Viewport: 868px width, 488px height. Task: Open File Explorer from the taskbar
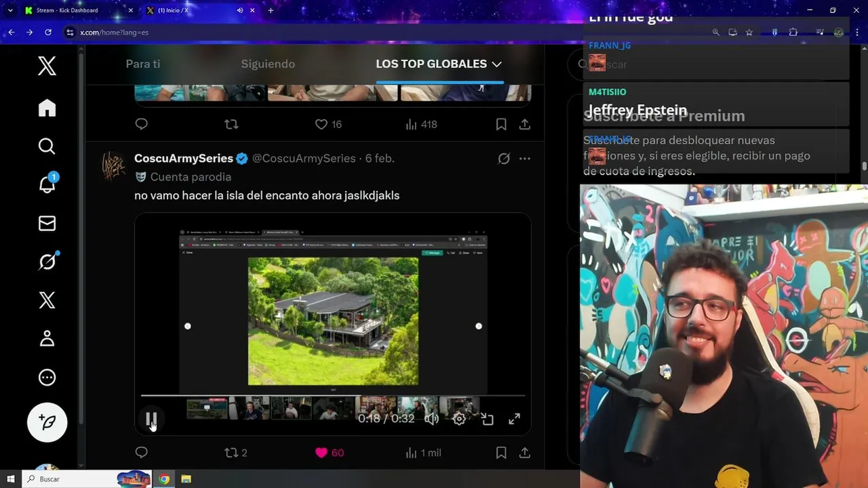pos(186,479)
